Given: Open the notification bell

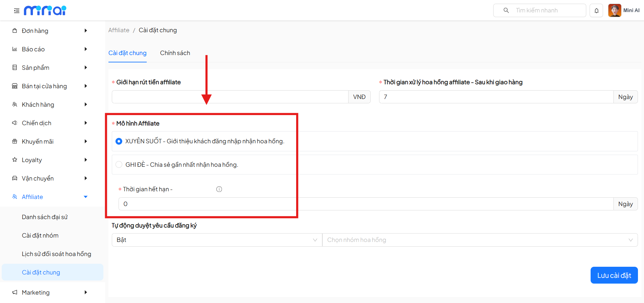Looking at the screenshot, I should [596, 11].
